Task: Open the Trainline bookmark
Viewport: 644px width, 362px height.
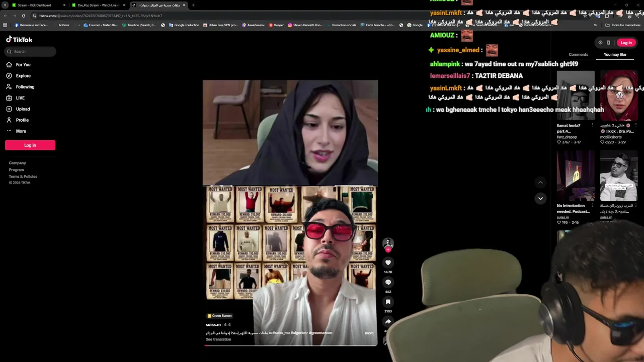Action: pos(139,25)
